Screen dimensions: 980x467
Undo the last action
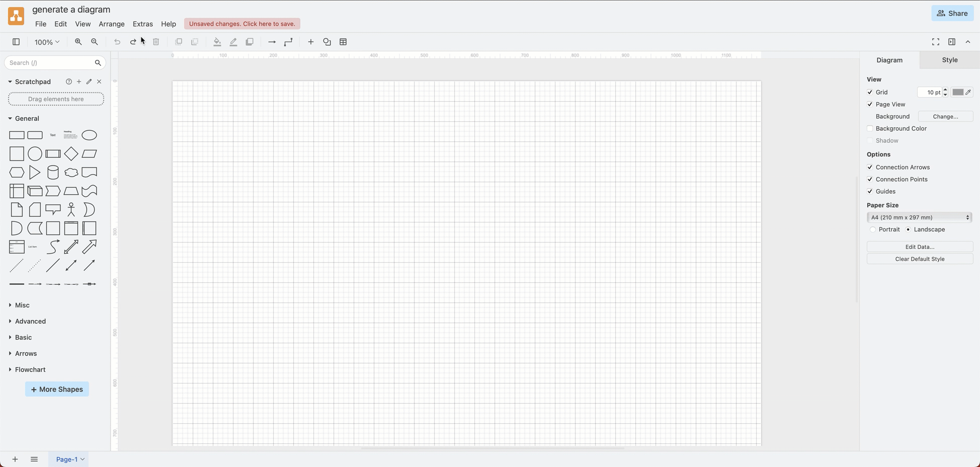click(x=117, y=42)
